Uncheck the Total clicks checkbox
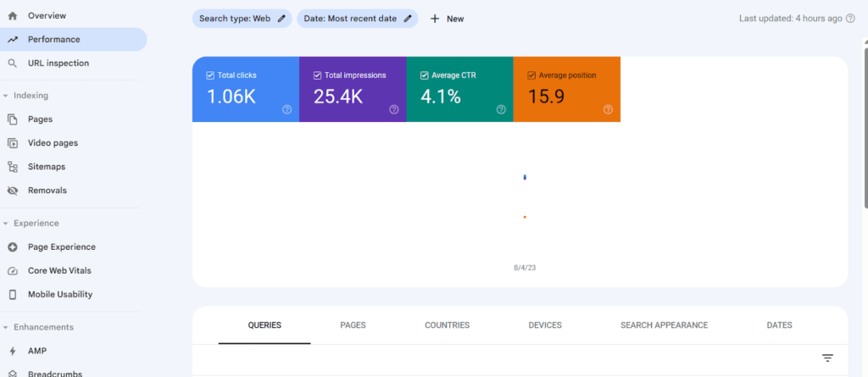The width and height of the screenshot is (868, 377). 210,75
